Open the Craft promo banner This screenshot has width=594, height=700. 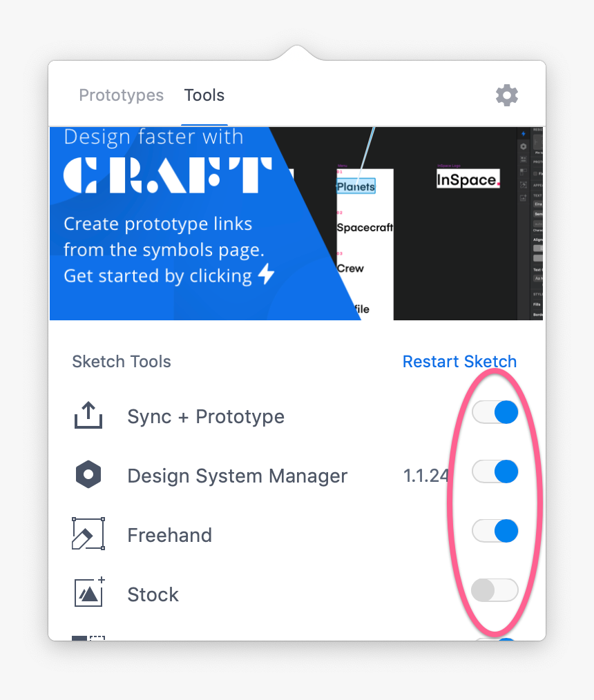pos(296,224)
